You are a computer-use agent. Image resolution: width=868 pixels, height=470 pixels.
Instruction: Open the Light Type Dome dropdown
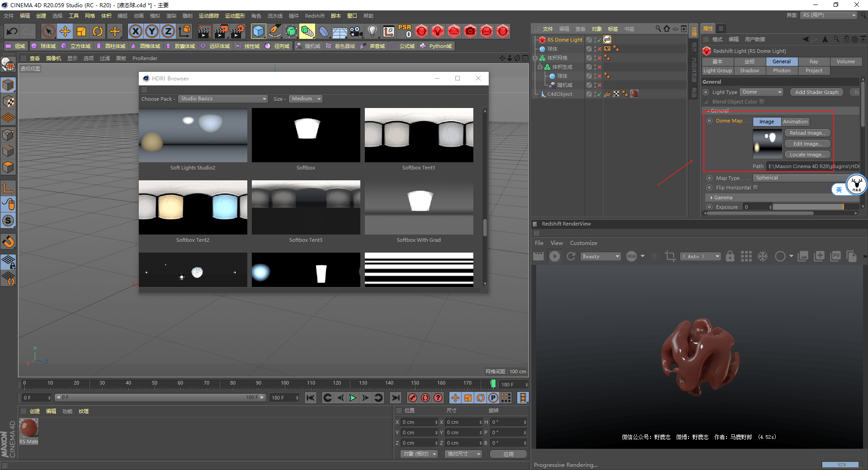tap(761, 92)
